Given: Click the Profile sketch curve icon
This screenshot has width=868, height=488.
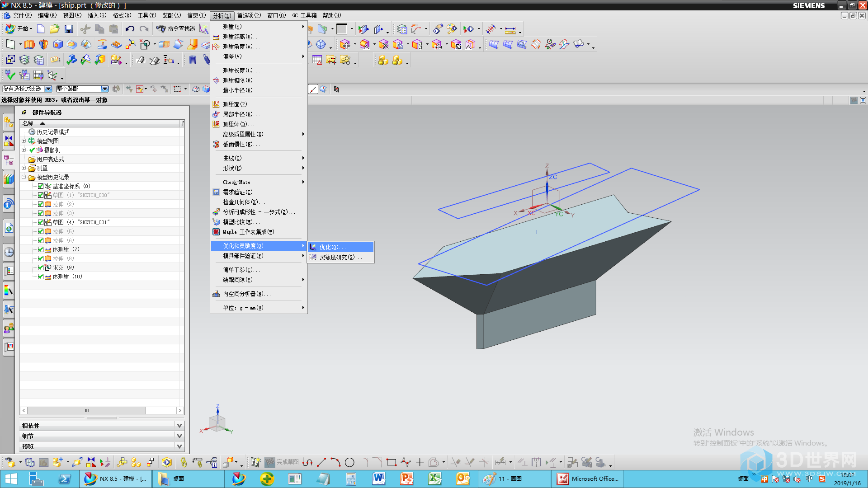Looking at the screenshot, I should pos(307,462).
